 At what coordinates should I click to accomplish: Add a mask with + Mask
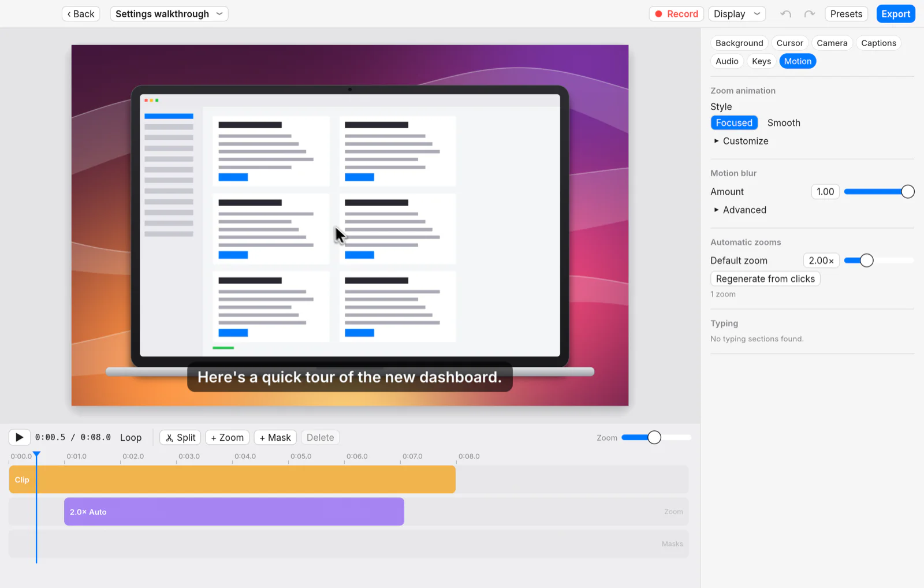point(275,437)
